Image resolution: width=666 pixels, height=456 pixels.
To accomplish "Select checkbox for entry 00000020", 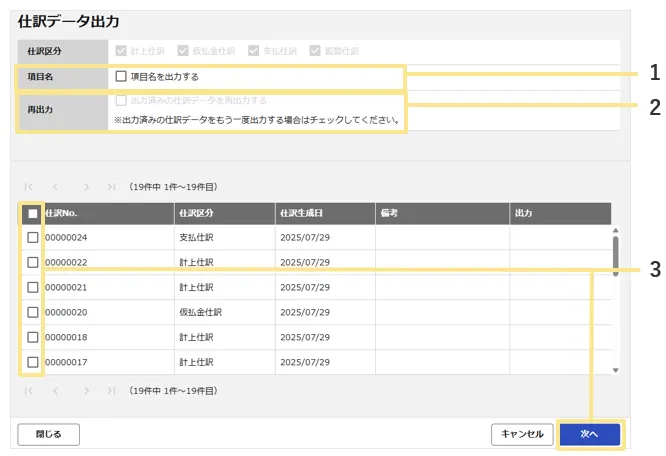I will (x=33, y=312).
